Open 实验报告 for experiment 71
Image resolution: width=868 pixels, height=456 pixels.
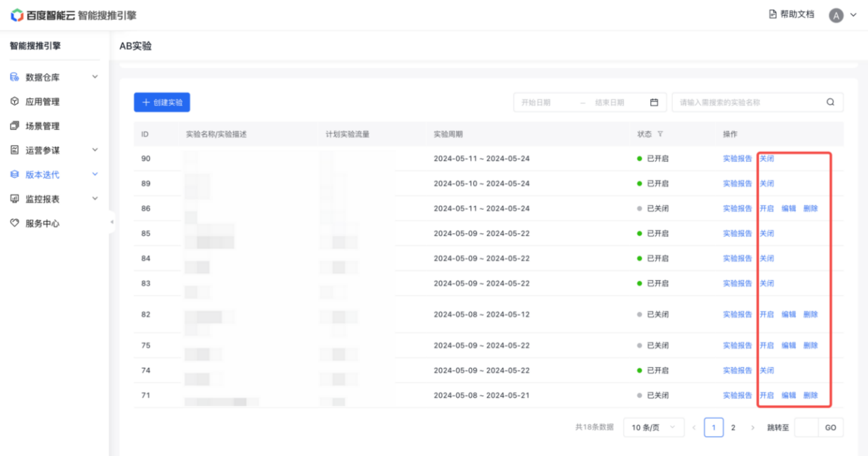pos(737,395)
